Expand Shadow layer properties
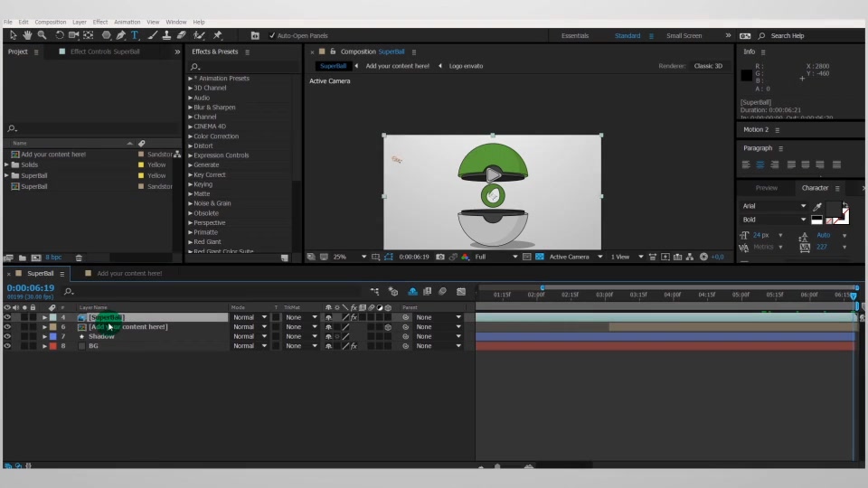The height and width of the screenshot is (488, 868). coord(45,336)
